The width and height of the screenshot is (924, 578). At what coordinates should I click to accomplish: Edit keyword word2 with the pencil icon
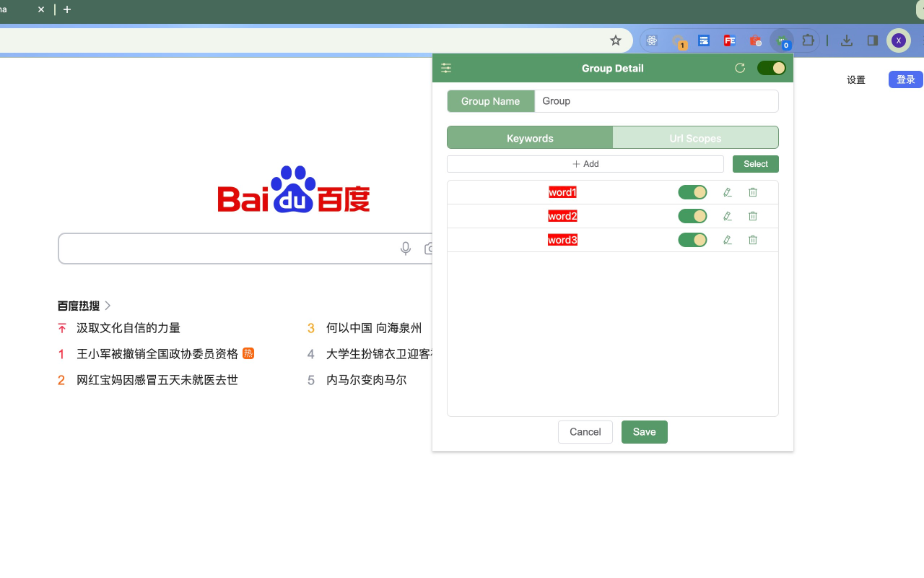(x=727, y=215)
